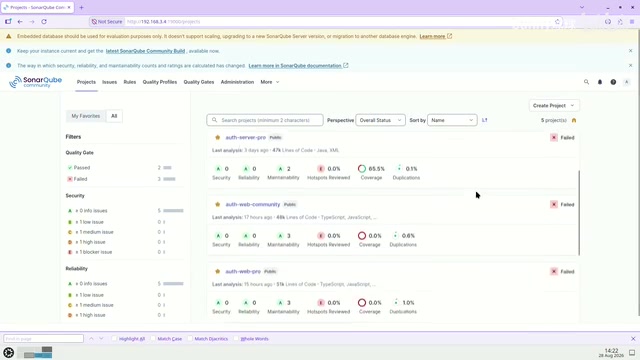The width and height of the screenshot is (640, 360).
Task: Filter by Quality Gate Failed
Action: point(124,179)
